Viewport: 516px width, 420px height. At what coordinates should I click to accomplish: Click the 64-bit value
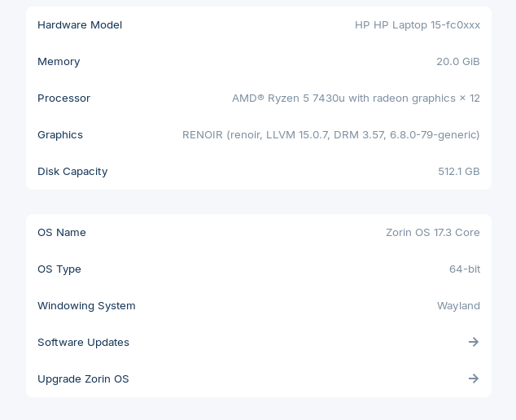(464, 269)
